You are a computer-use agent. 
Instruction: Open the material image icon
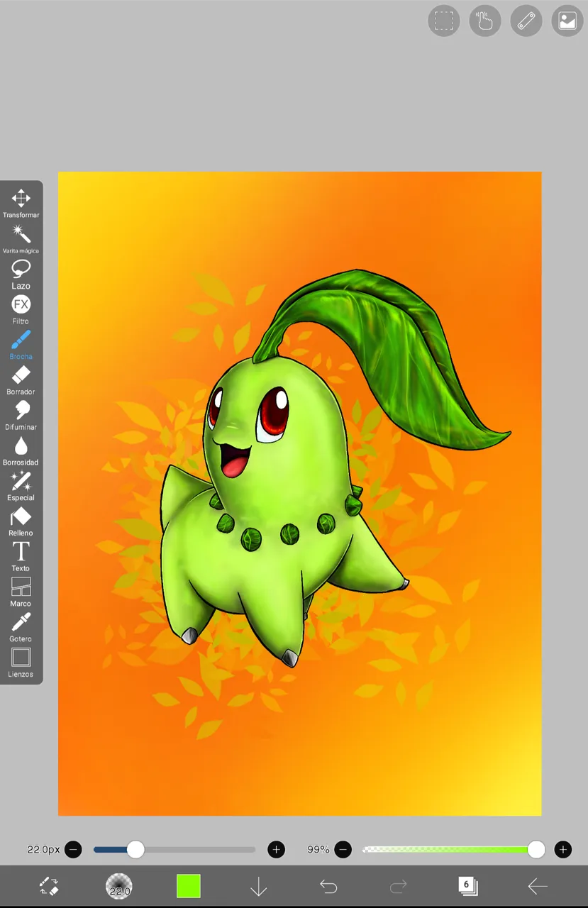tap(567, 21)
